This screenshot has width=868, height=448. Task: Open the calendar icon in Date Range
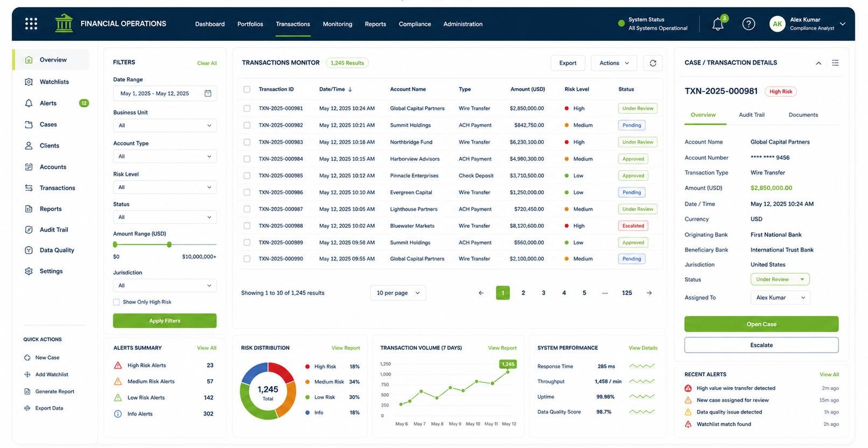click(208, 93)
